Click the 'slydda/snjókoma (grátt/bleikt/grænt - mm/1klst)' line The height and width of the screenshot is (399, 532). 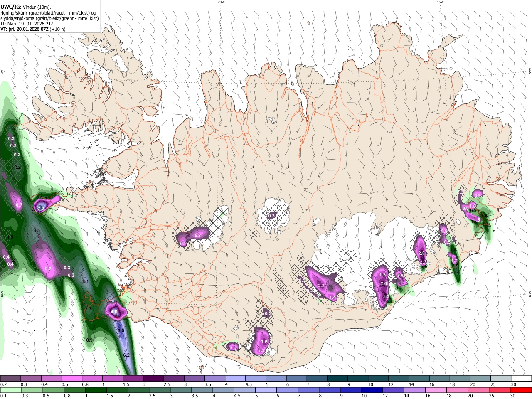[49, 18]
